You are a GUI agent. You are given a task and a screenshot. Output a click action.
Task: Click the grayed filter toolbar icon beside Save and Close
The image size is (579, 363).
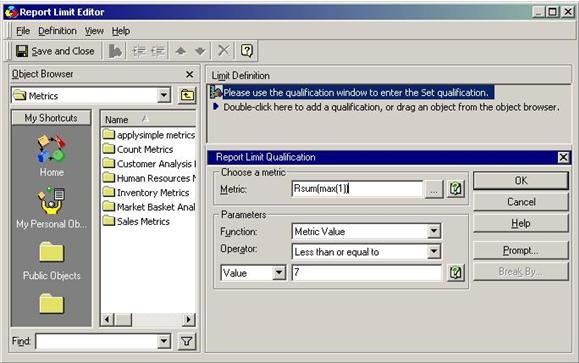[115, 51]
